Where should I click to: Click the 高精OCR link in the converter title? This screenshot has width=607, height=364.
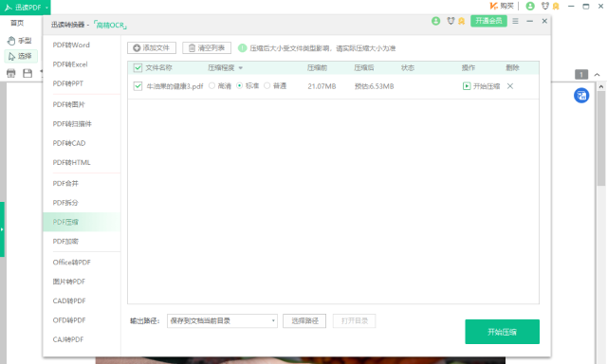(110, 26)
